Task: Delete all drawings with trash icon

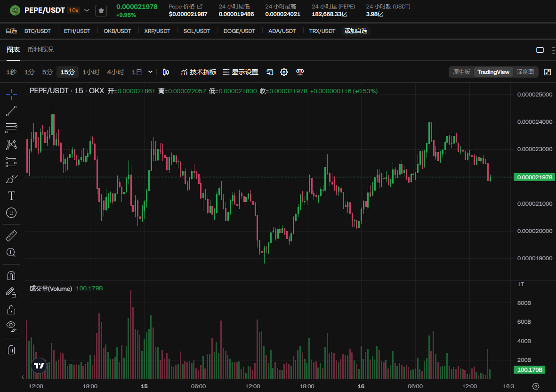Action: pyautogui.click(x=11, y=349)
